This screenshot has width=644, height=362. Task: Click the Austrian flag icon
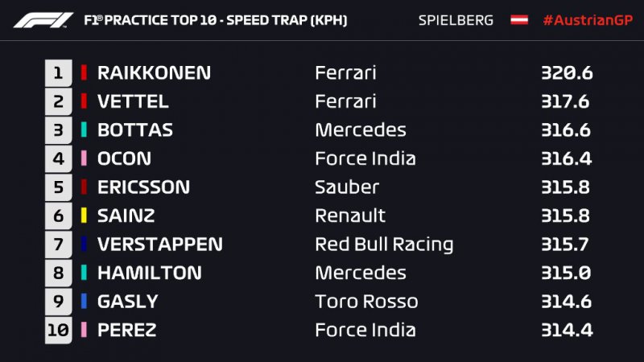519,19
